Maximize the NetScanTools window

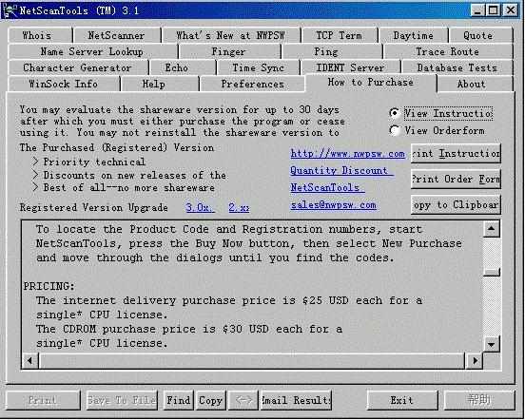pos(493,10)
